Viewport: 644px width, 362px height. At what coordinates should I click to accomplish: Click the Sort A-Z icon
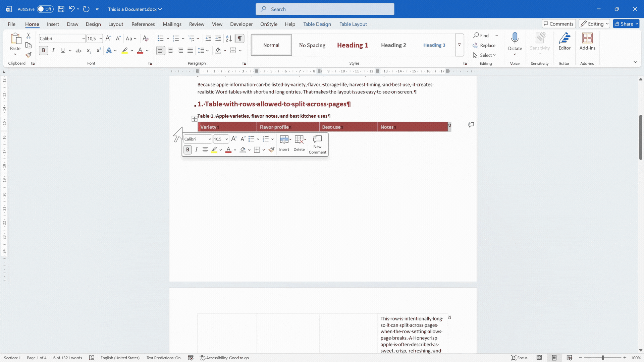coord(229,39)
